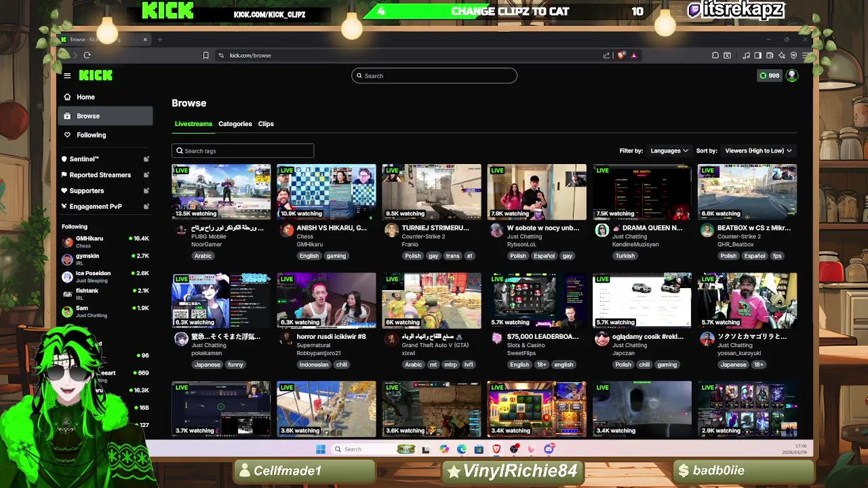This screenshot has width=868, height=488.
Task: Open the DRAMA QUEEN stream thumbnail
Action: (x=642, y=192)
